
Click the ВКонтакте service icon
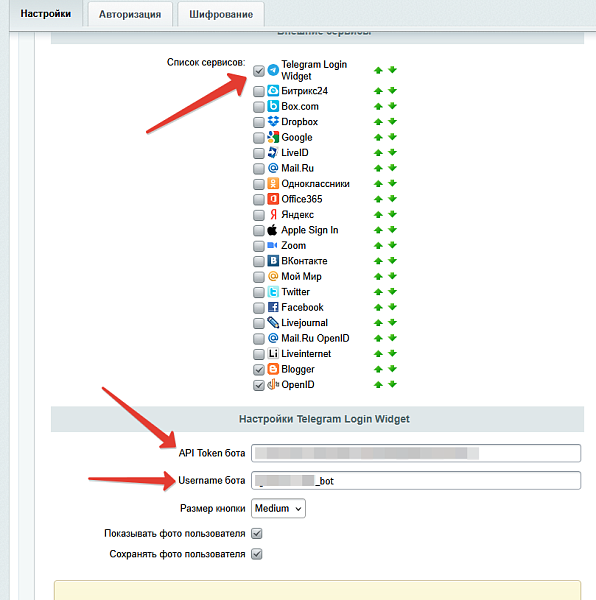click(273, 261)
